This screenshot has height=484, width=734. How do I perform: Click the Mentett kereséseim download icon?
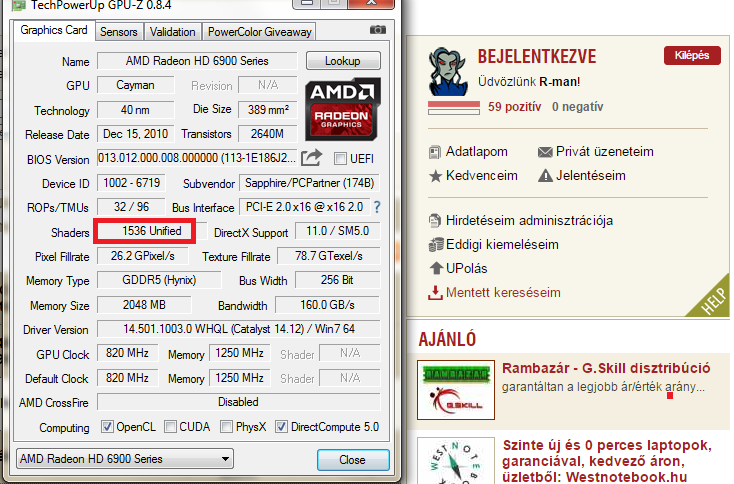click(x=435, y=293)
